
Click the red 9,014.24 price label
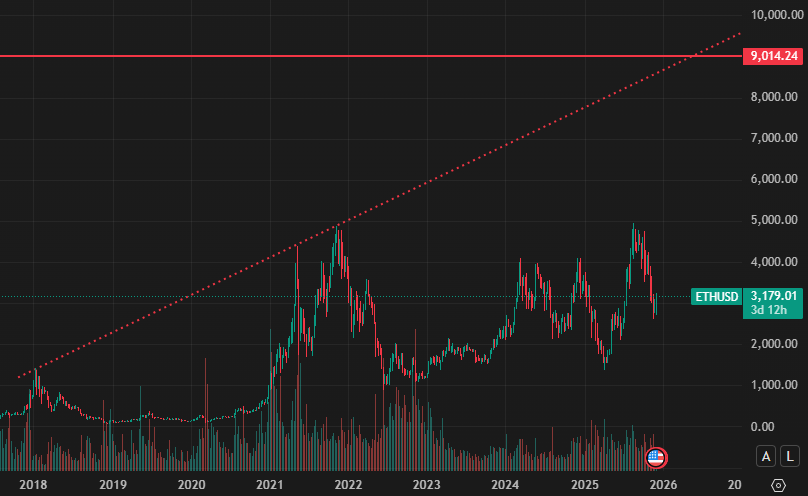click(771, 57)
